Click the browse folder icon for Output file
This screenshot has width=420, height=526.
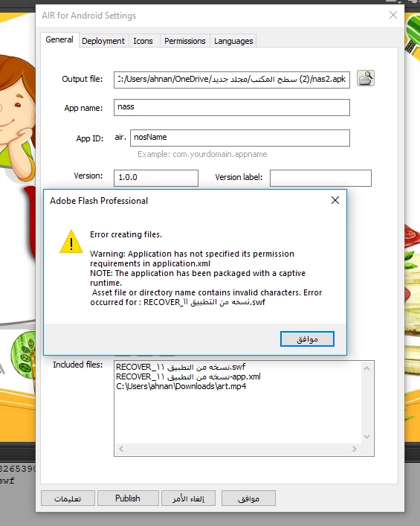pos(366,79)
